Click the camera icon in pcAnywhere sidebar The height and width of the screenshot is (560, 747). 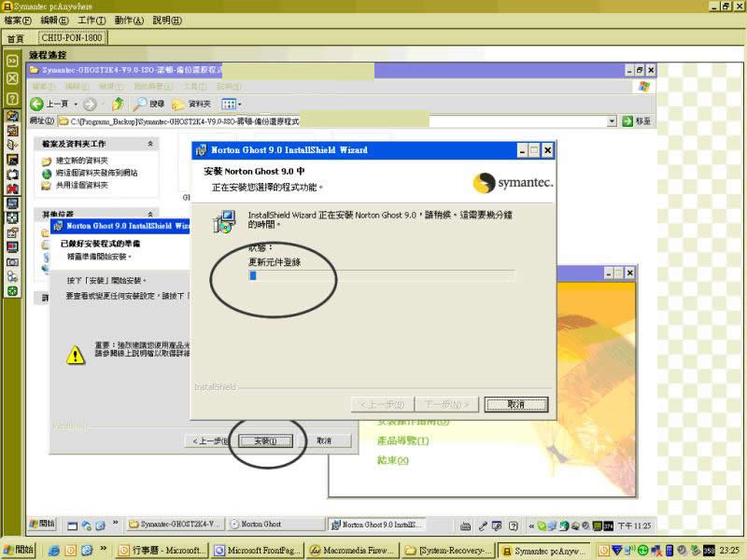coord(12,262)
